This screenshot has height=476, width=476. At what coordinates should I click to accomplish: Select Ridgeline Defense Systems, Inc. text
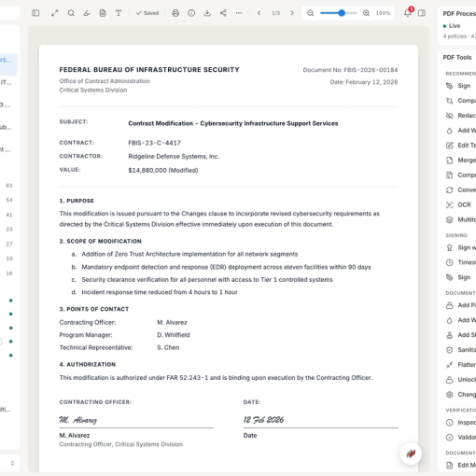[x=174, y=156]
